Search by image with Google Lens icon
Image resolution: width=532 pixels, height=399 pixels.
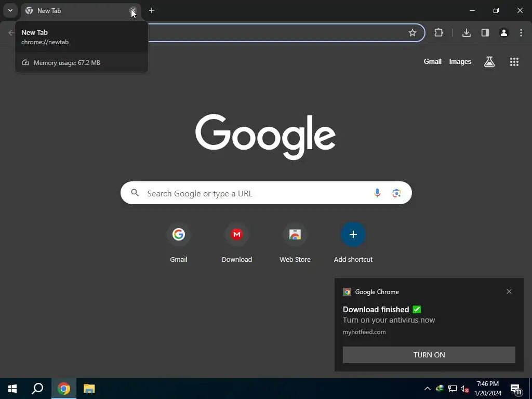coord(396,193)
